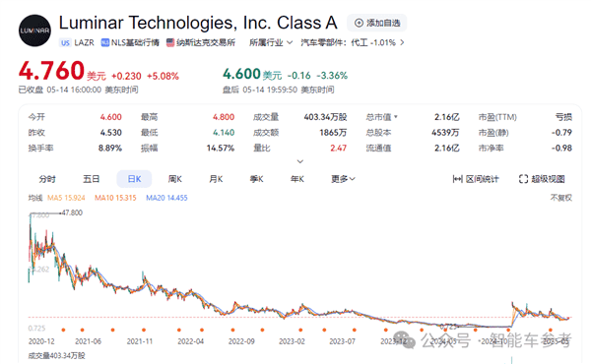Image resolution: width=591 pixels, height=364 pixels.
Task: Toggle 不复权 adjustment setting
Action: pyautogui.click(x=561, y=198)
